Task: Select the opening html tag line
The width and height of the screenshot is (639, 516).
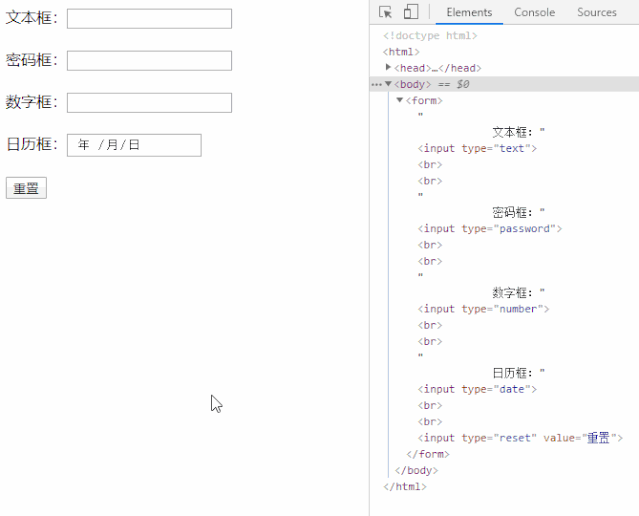Action: pyautogui.click(x=401, y=52)
